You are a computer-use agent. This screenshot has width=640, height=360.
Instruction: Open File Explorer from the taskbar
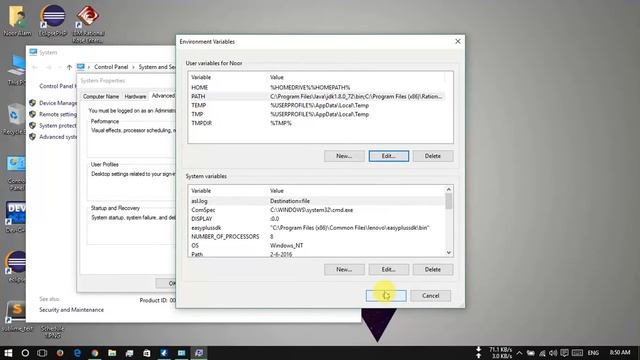(112, 353)
